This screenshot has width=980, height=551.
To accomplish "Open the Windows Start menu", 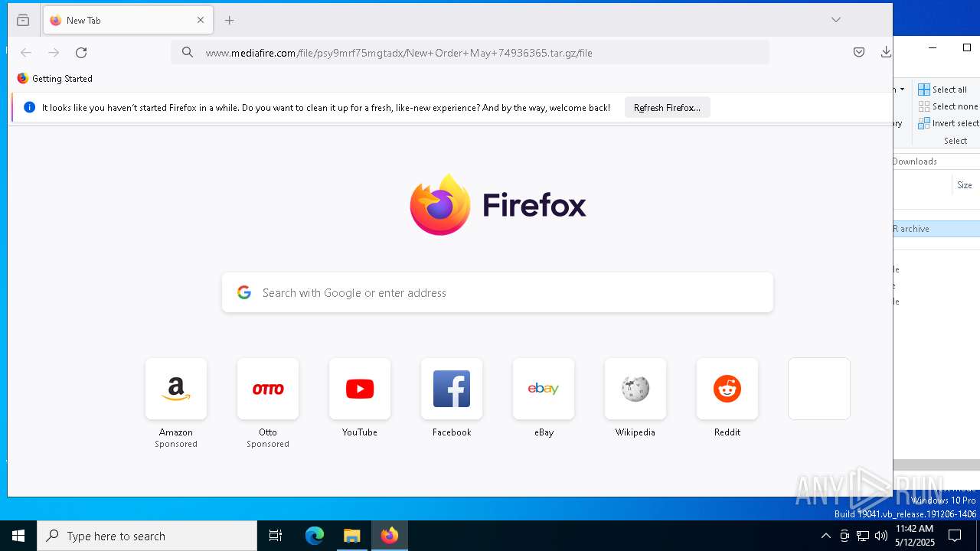I will tap(18, 536).
